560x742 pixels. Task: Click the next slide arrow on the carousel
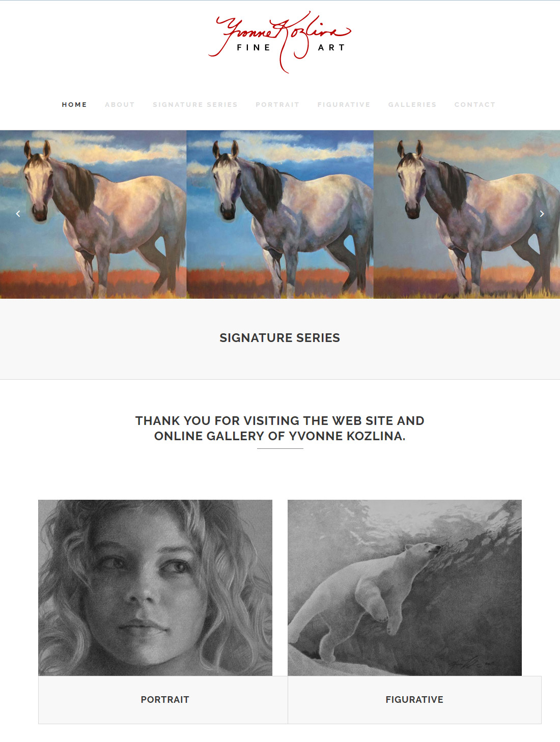pos(542,214)
